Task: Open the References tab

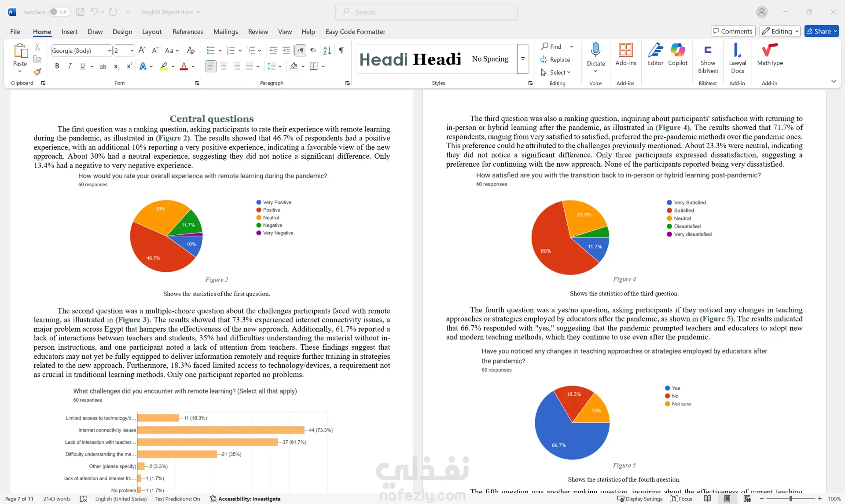Action: [187, 32]
